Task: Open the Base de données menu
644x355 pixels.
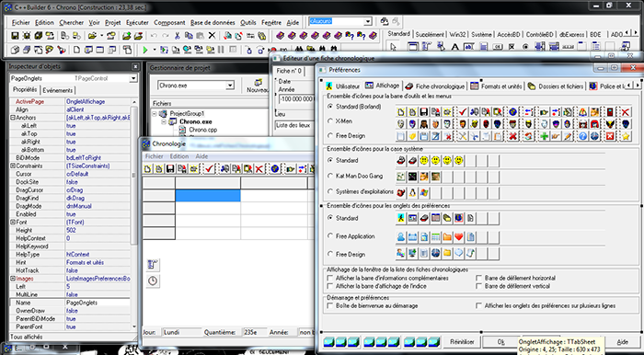Action: (x=213, y=23)
